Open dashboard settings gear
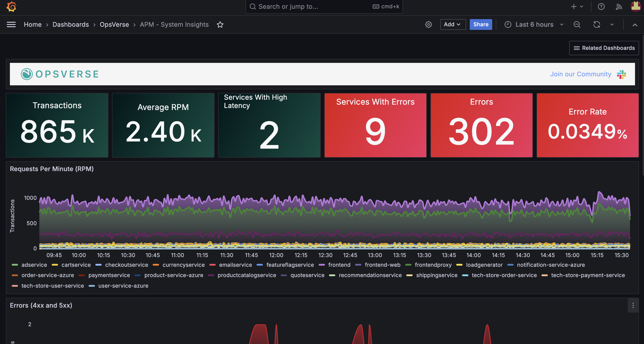 coord(429,24)
